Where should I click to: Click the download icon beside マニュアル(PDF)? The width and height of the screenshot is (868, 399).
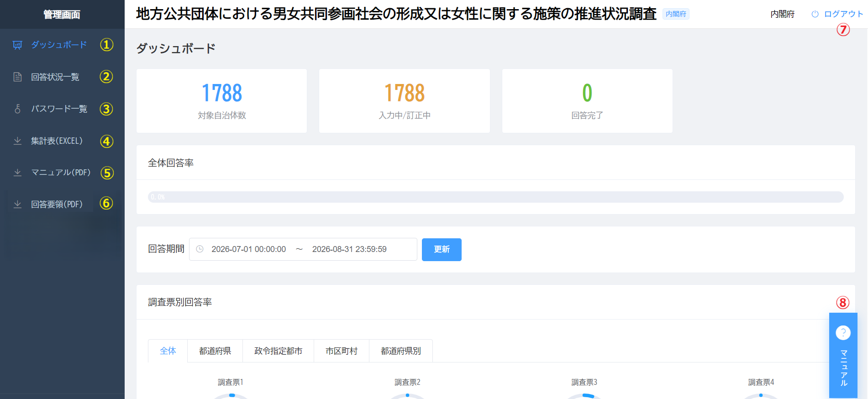click(x=17, y=172)
